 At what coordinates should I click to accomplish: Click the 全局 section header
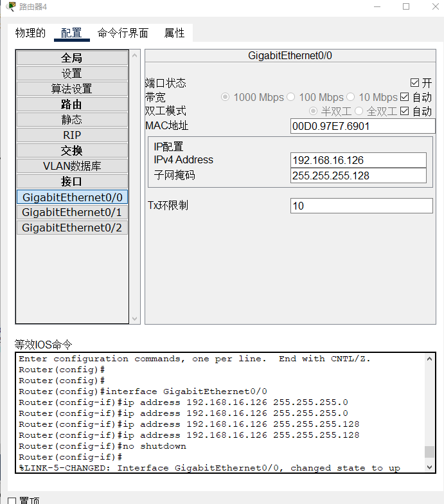[x=72, y=58]
